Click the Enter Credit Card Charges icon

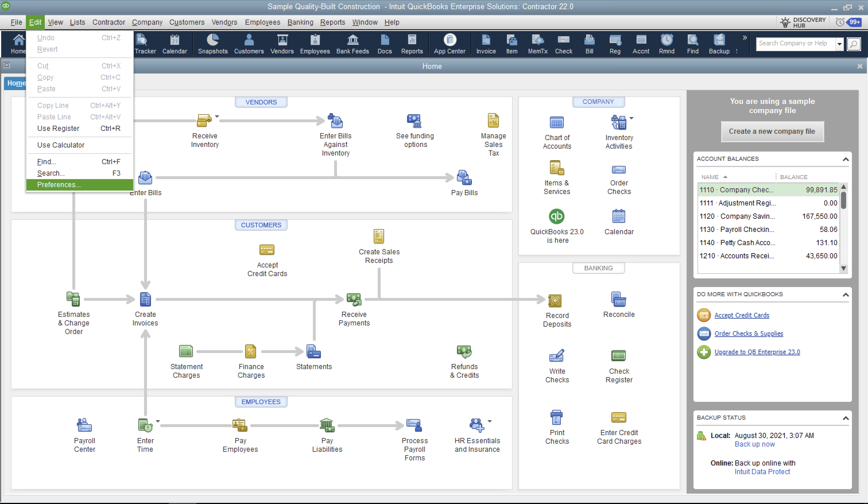619,418
